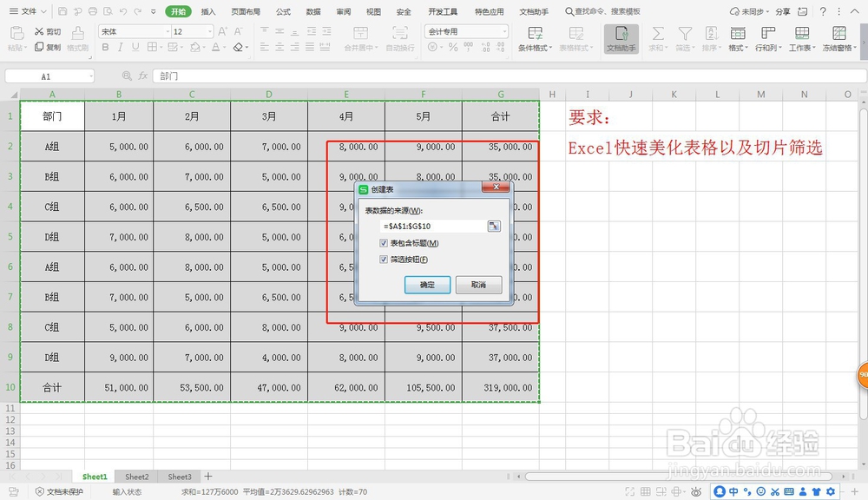Image resolution: width=868 pixels, height=500 pixels.
Task: Click the fx insert function icon
Action: click(143, 76)
